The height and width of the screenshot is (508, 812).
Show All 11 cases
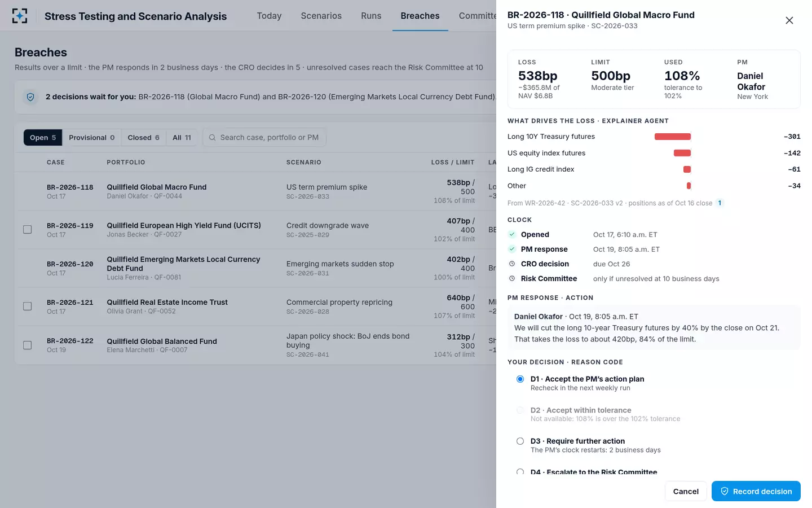pos(182,138)
